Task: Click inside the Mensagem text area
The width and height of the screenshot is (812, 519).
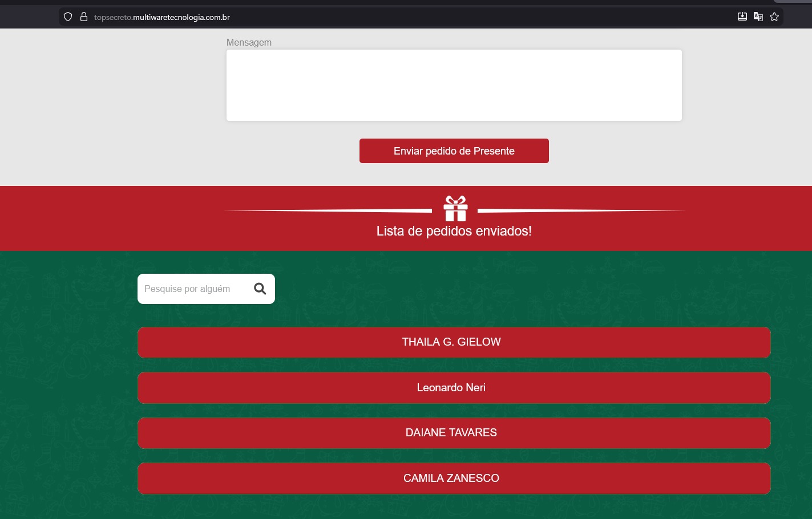Action: click(454, 85)
